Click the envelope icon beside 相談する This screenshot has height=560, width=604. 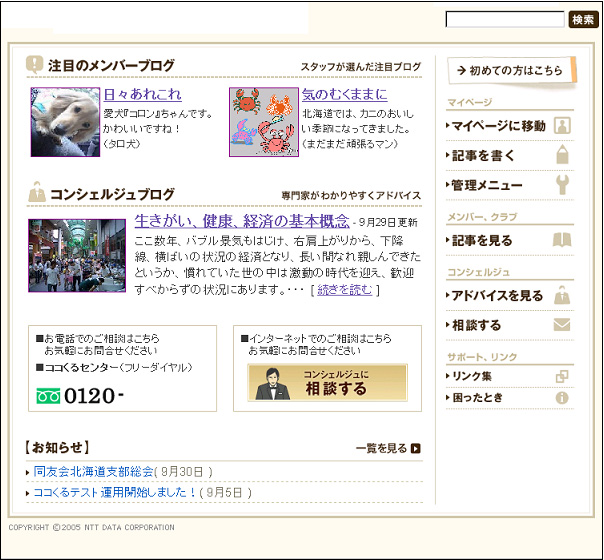(x=562, y=325)
